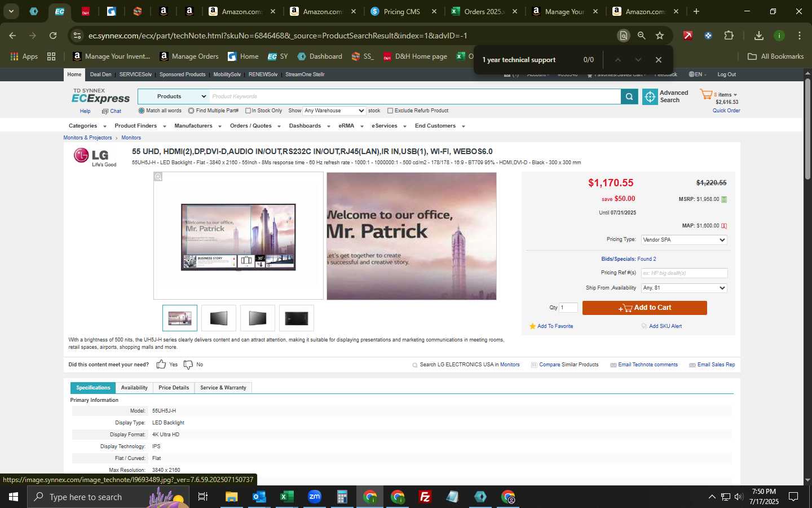The image size is (812, 508).
Task: Expand the Product Finders menu
Action: (140, 126)
